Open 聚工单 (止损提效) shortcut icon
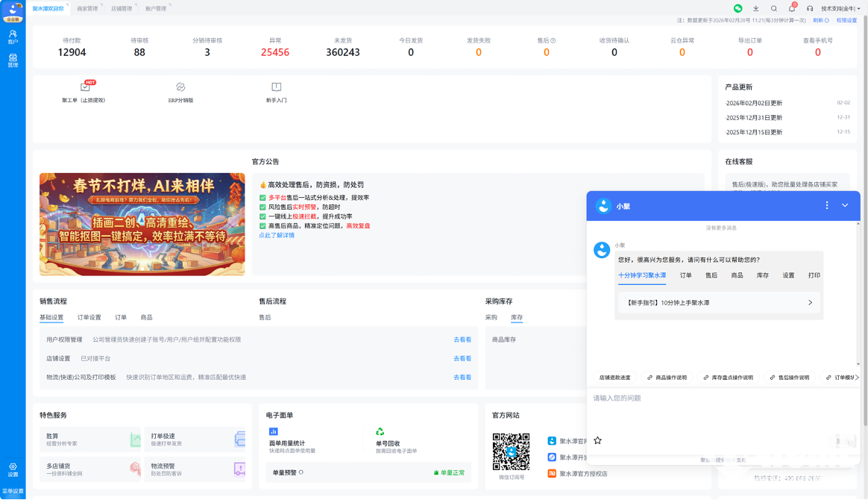 (x=85, y=87)
